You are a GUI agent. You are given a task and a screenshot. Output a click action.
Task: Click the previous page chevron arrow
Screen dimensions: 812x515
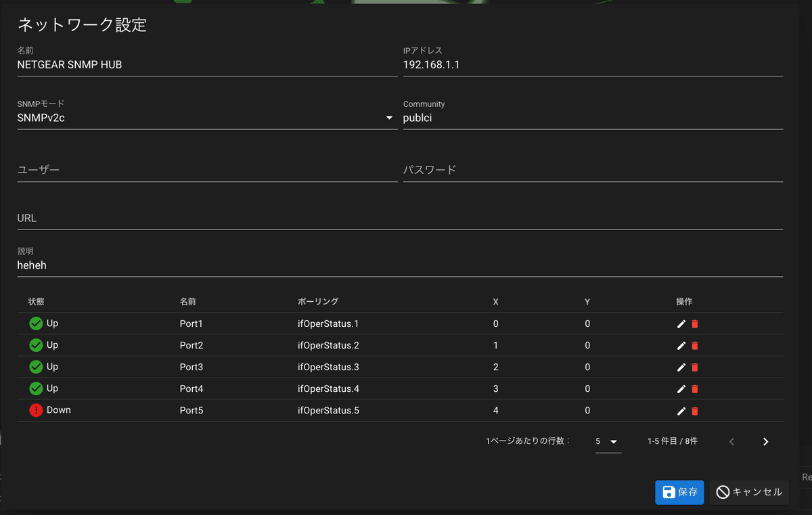pyautogui.click(x=731, y=441)
